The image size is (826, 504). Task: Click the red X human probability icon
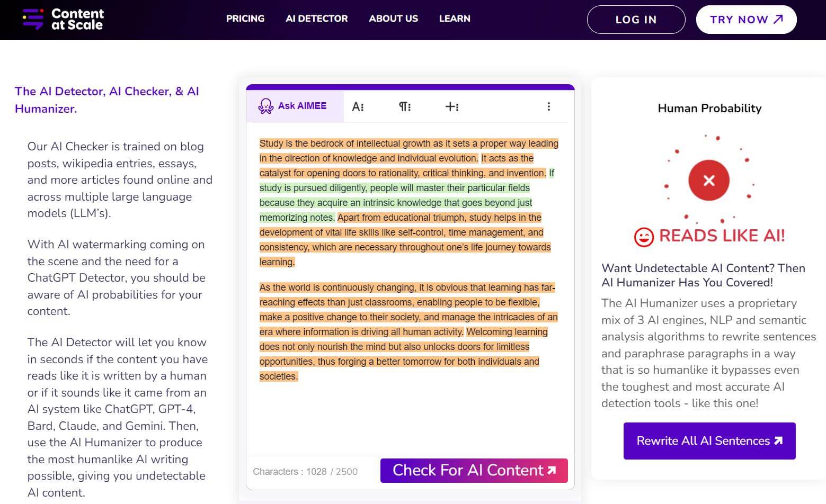[x=709, y=181]
